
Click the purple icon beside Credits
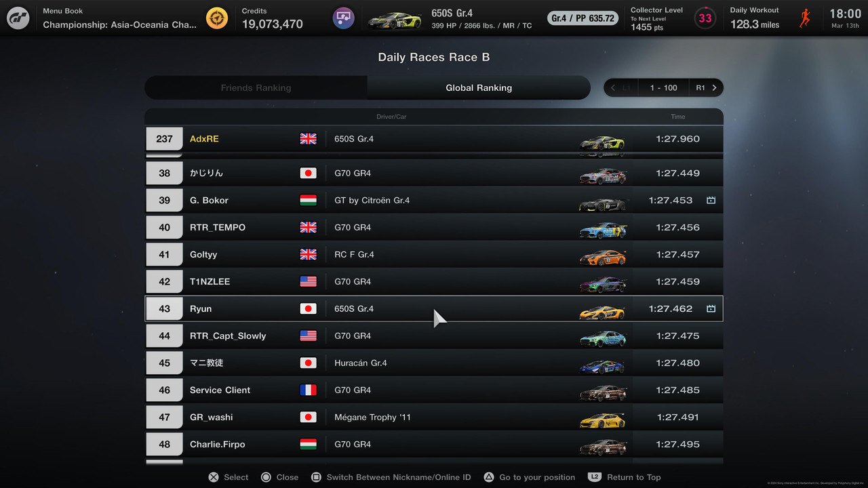344,18
